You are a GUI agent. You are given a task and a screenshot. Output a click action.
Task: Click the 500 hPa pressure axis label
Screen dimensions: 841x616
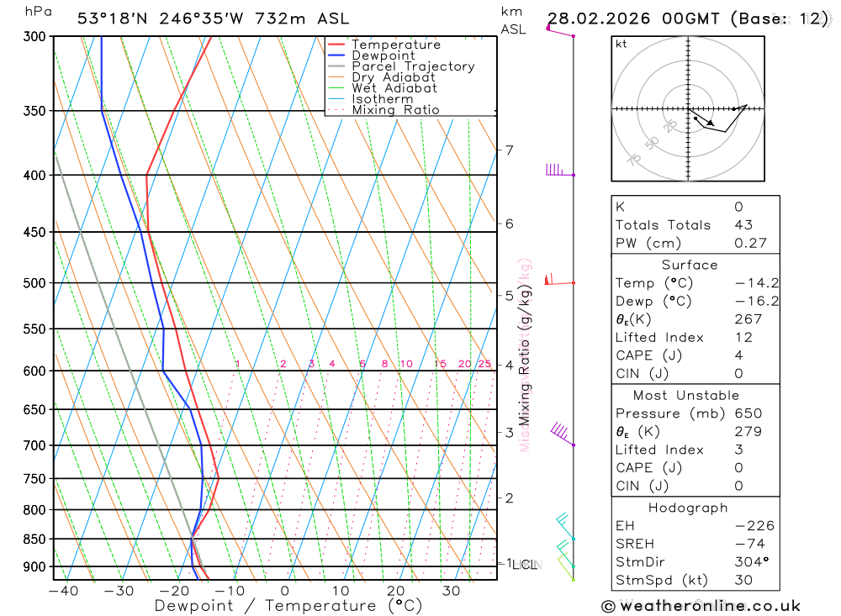point(34,283)
